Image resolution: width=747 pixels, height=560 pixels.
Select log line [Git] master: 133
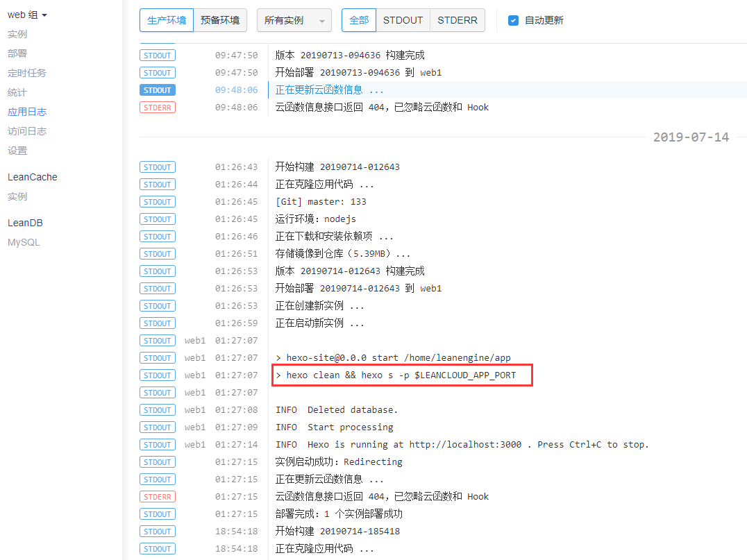coord(321,201)
